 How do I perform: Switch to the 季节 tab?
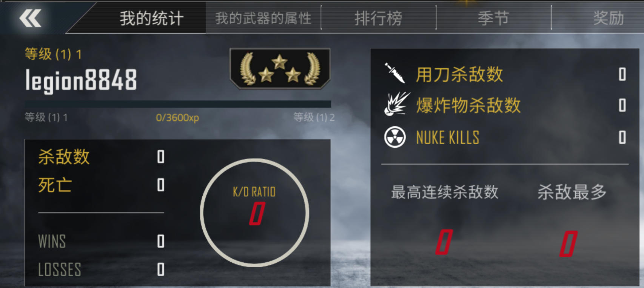click(493, 18)
